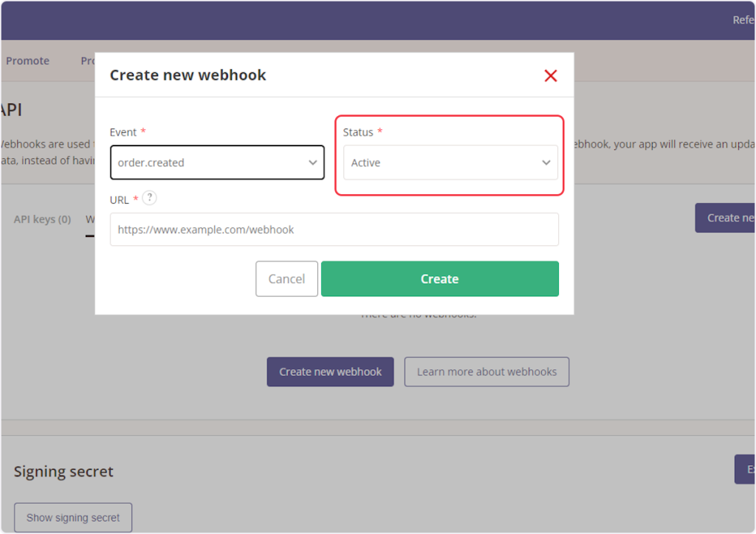
Task: Click the chevron arrow in Status field
Action: pos(546,162)
